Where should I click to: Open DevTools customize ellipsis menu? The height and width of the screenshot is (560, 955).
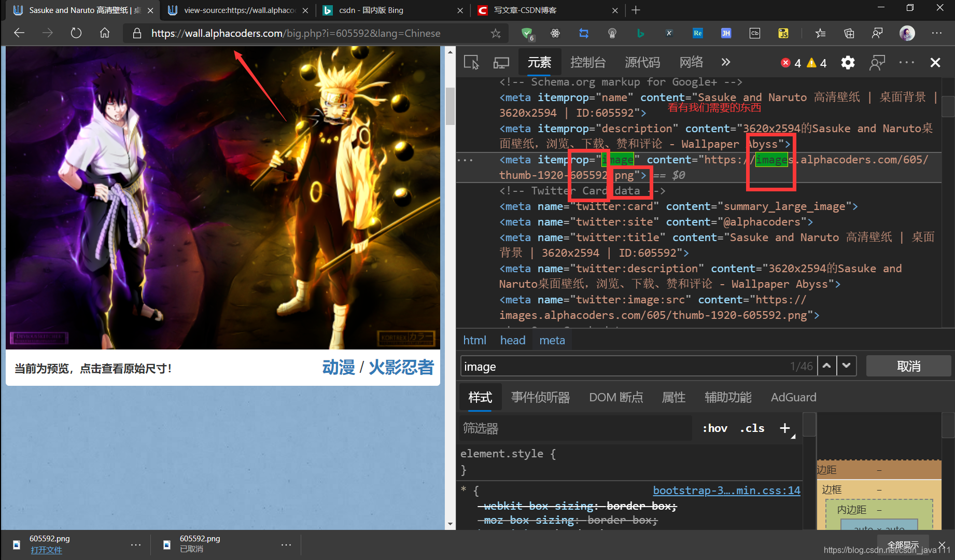907,63
